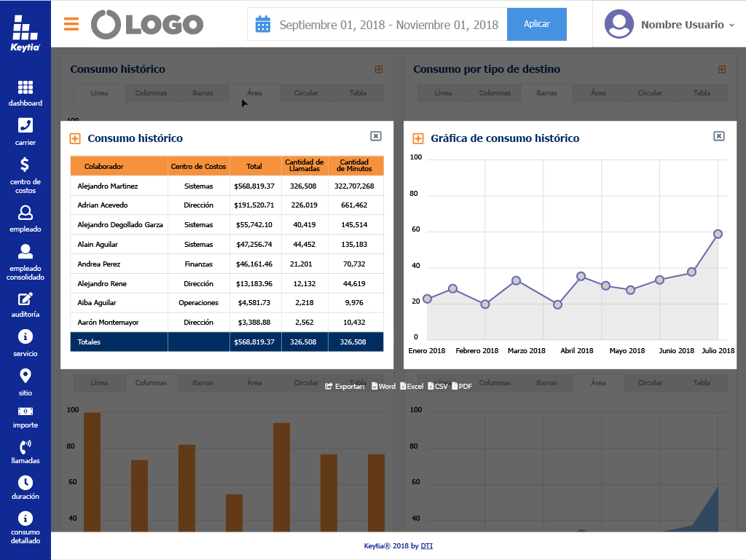Export to Word
The image size is (746, 560).
click(383, 387)
